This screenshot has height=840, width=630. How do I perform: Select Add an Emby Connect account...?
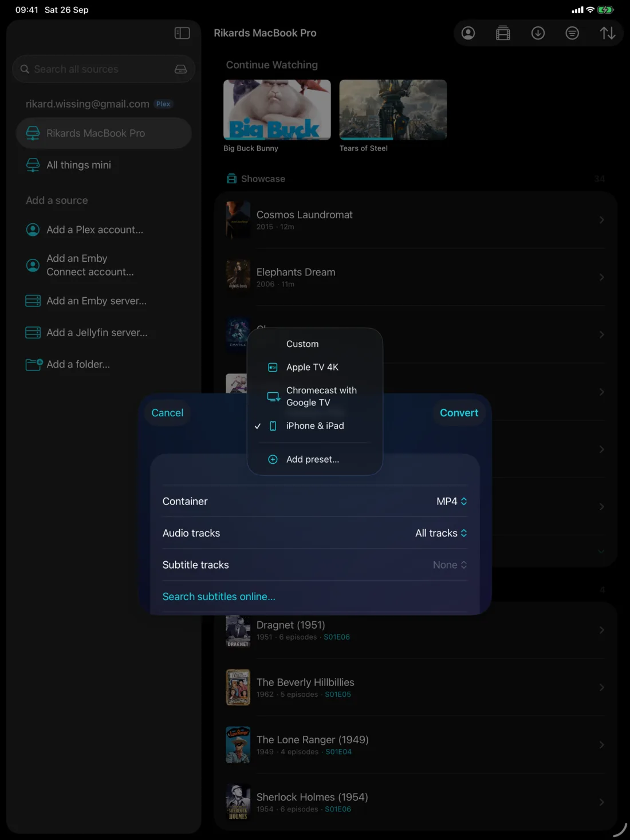[x=103, y=265]
